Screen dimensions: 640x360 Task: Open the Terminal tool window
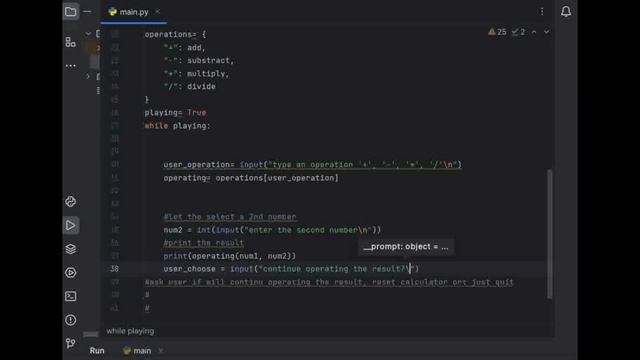point(71,296)
